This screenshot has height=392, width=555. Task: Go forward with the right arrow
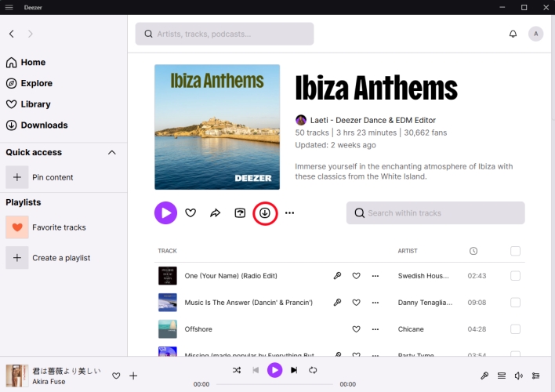tap(30, 34)
